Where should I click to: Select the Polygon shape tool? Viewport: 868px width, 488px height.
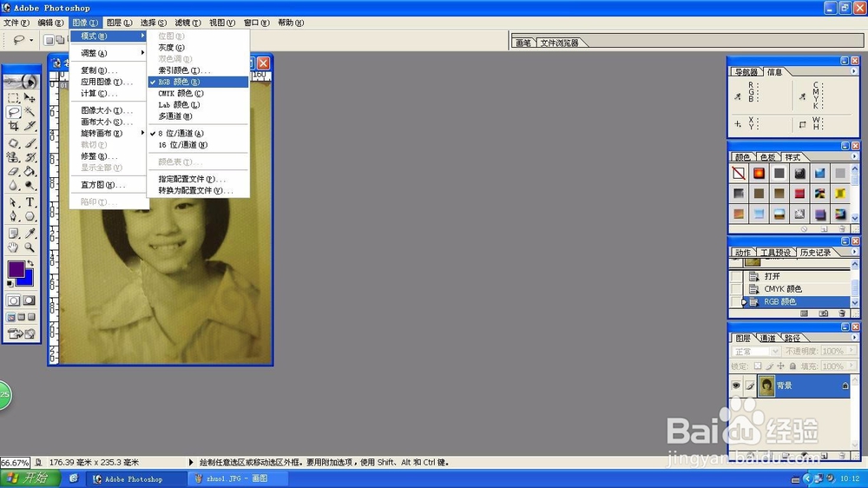(x=30, y=216)
